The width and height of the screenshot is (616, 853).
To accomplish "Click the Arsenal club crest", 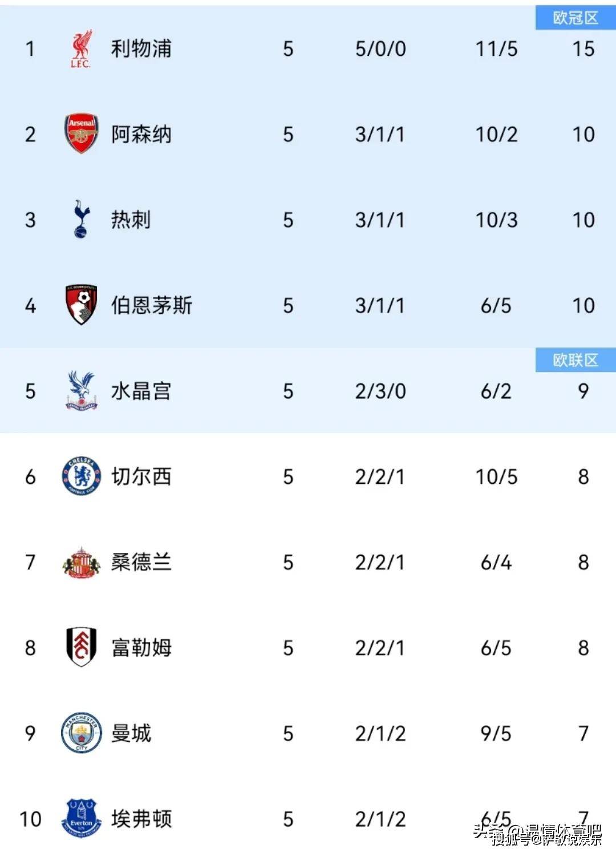I will pyautogui.click(x=81, y=134).
